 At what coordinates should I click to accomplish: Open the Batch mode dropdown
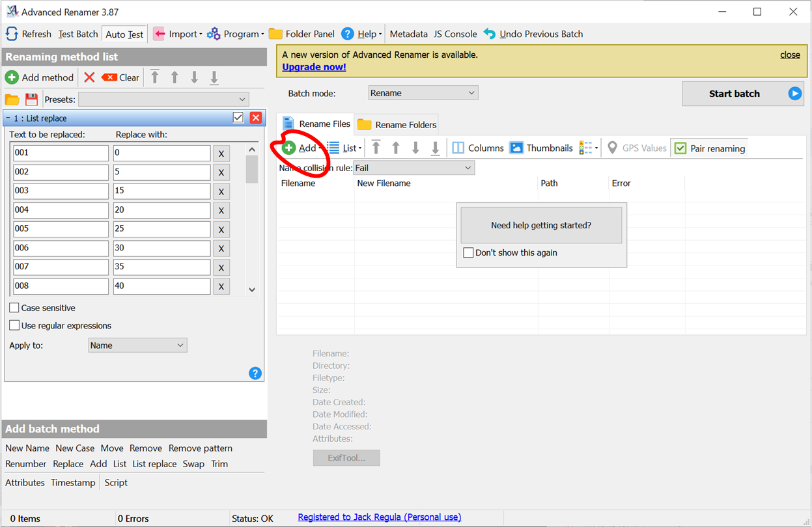[x=423, y=93]
